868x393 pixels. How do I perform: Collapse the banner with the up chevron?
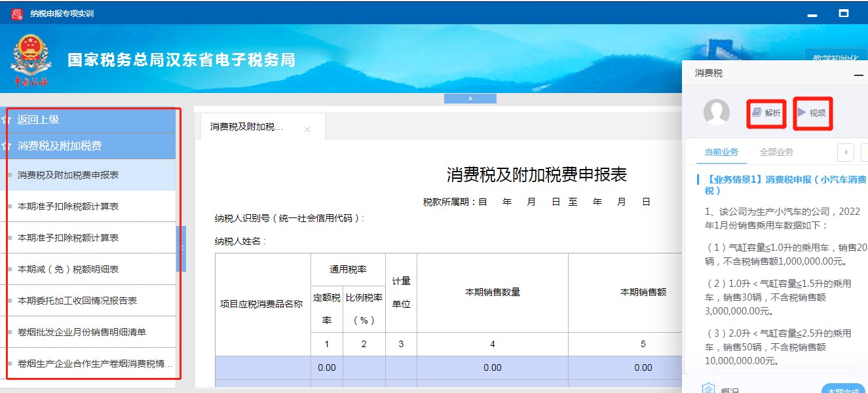470,99
